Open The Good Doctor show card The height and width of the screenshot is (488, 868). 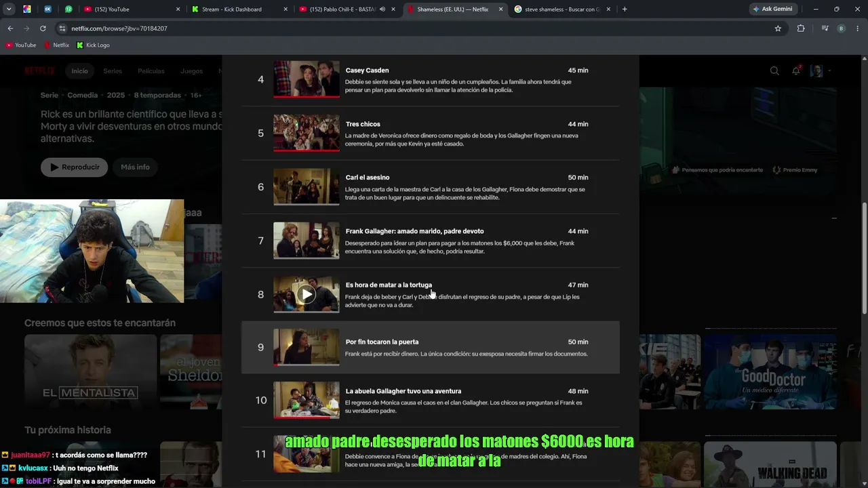point(770,371)
